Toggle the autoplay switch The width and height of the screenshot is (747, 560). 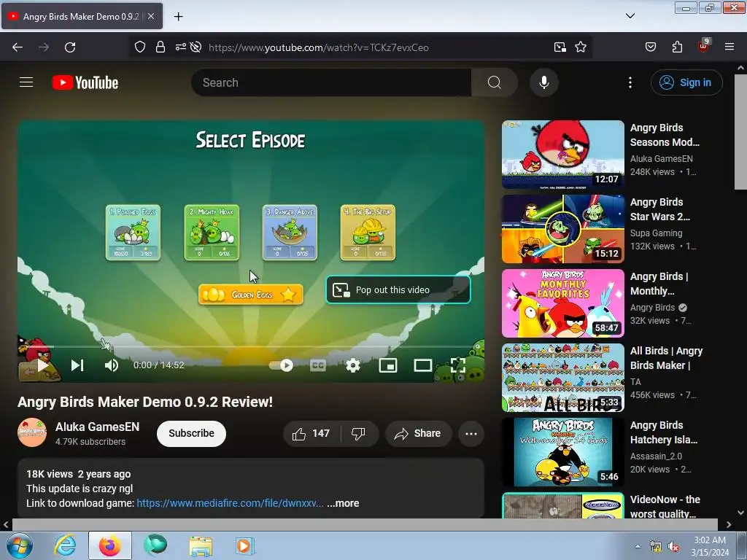281,365
